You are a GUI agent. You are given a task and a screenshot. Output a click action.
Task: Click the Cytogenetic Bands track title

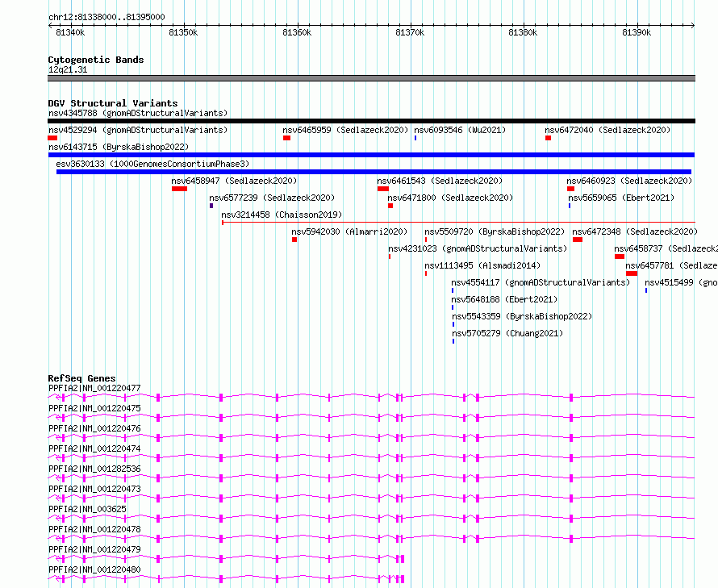(x=96, y=60)
